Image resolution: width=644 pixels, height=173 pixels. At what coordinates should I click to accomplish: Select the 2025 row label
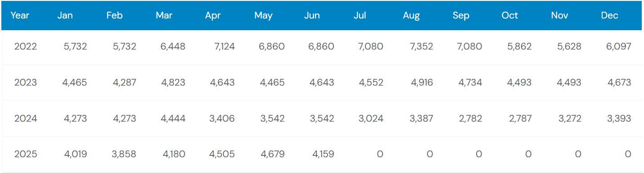pos(26,155)
